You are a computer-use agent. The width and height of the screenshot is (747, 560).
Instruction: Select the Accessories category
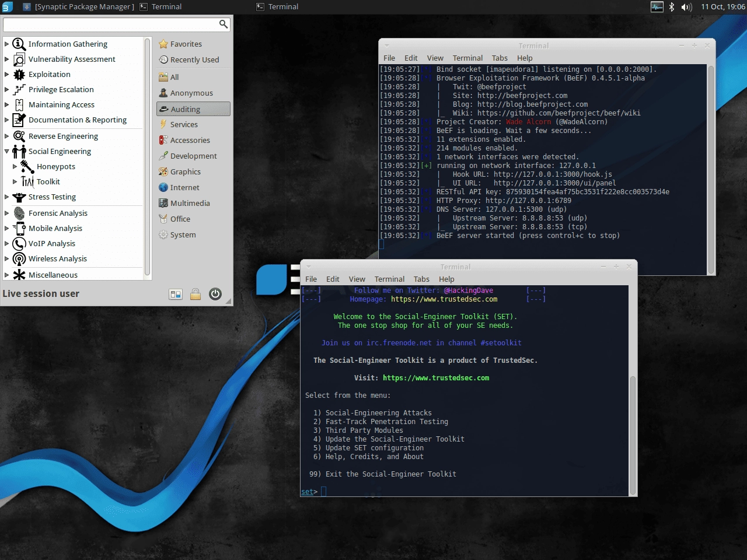(x=194, y=140)
